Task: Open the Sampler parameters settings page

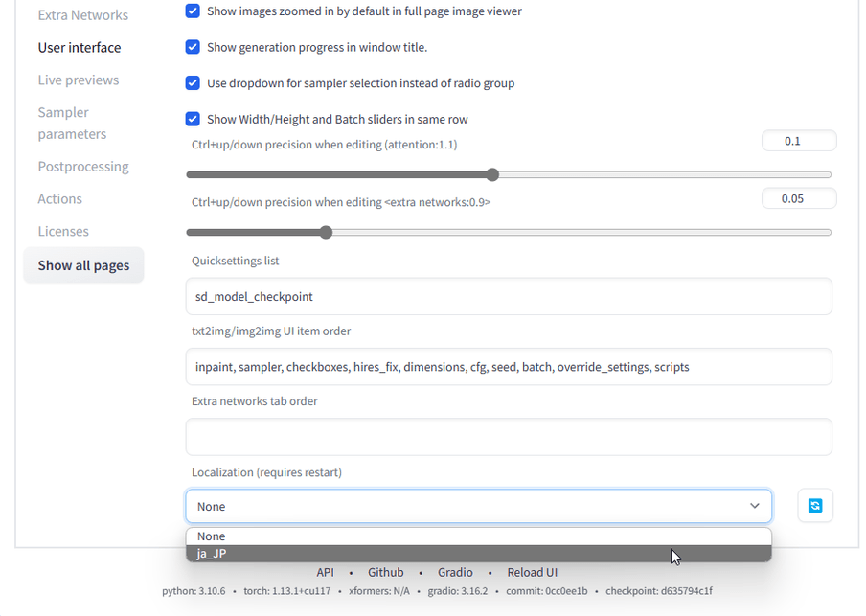Action: [x=73, y=124]
